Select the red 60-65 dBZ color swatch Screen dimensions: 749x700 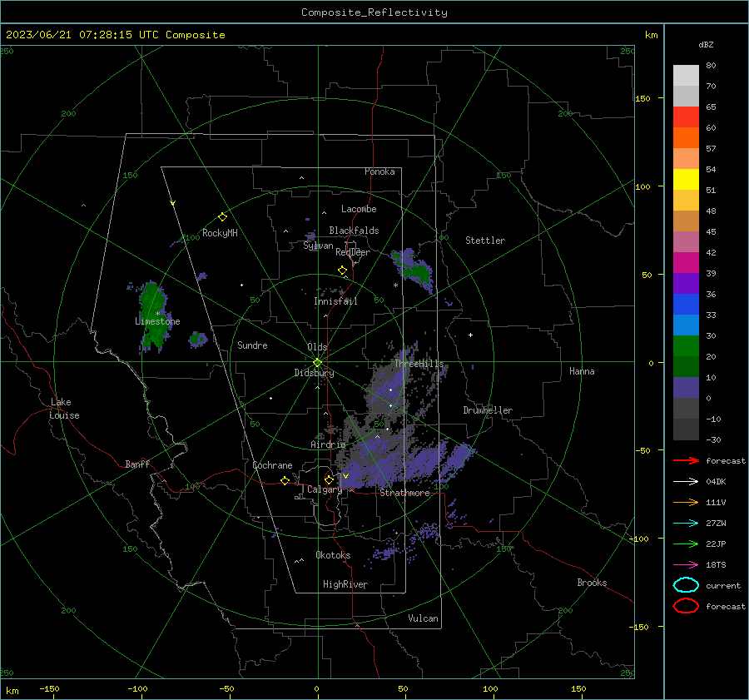[x=686, y=117]
